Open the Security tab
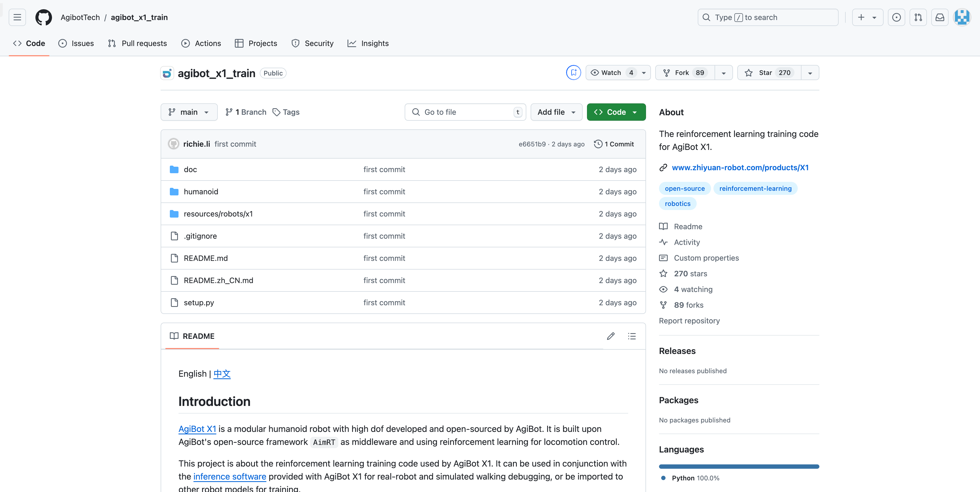The height and width of the screenshot is (492, 980). pyautogui.click(x=312, y=43)
